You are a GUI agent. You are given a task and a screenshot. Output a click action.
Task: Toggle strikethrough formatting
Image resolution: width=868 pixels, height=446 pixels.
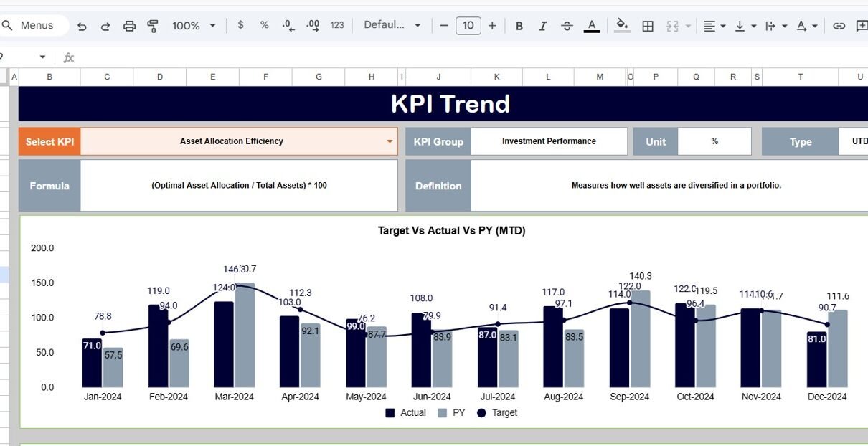coord(567,26)
